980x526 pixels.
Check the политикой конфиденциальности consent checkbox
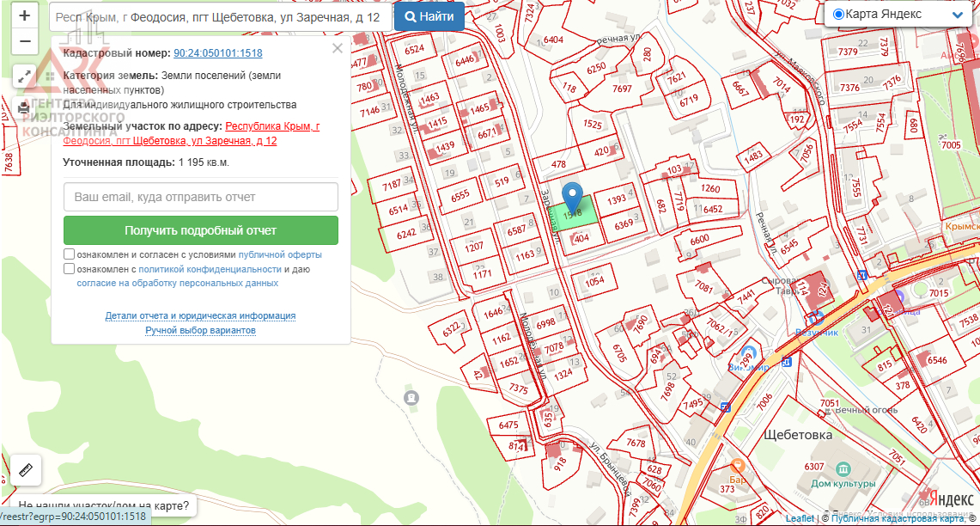point(69,269)
